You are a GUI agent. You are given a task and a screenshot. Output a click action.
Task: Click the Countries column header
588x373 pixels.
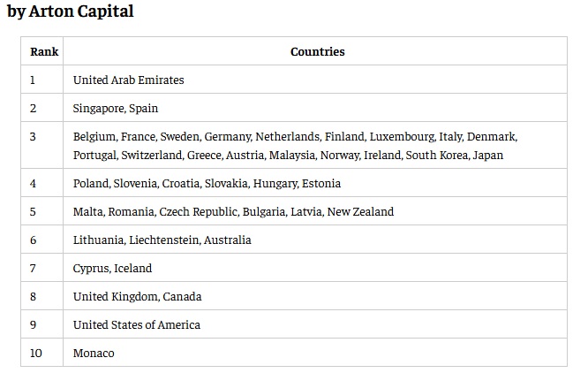(317, 51)
